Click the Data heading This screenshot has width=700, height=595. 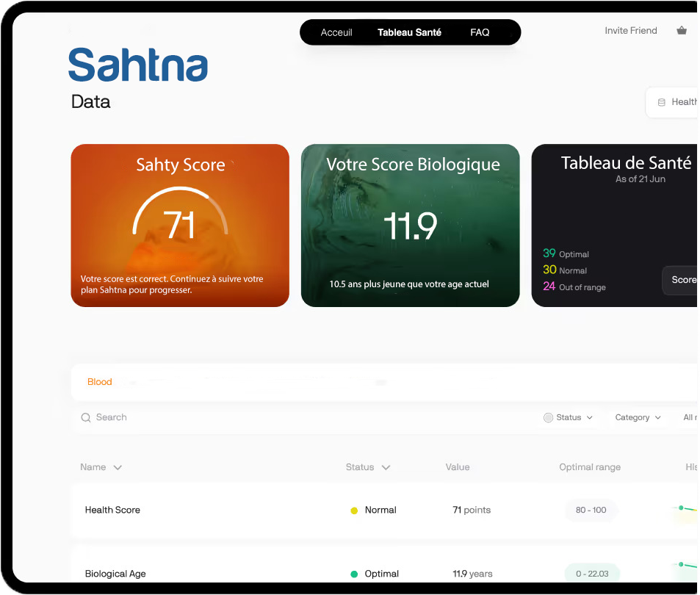pyautogui.click(x=90, y=102)
